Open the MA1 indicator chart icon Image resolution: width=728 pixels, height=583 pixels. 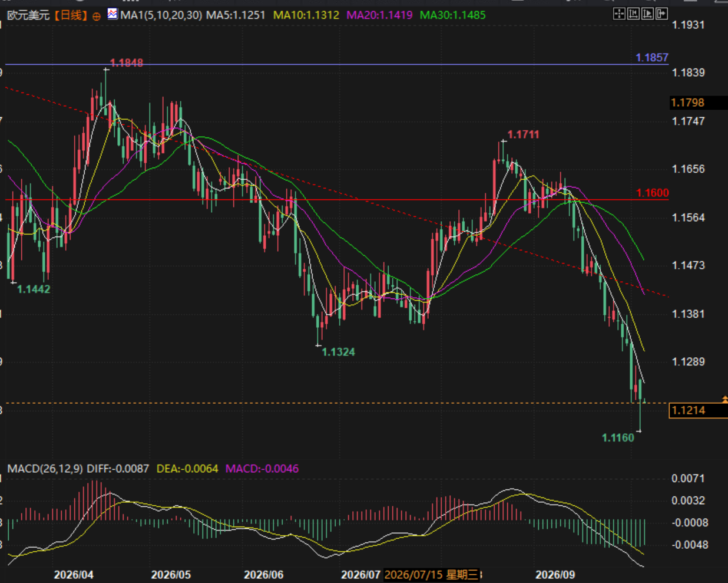tap(112, 14)
